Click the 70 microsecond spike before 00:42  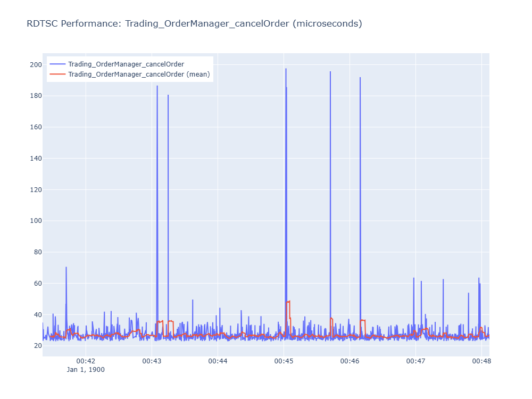tap(66, 268)
